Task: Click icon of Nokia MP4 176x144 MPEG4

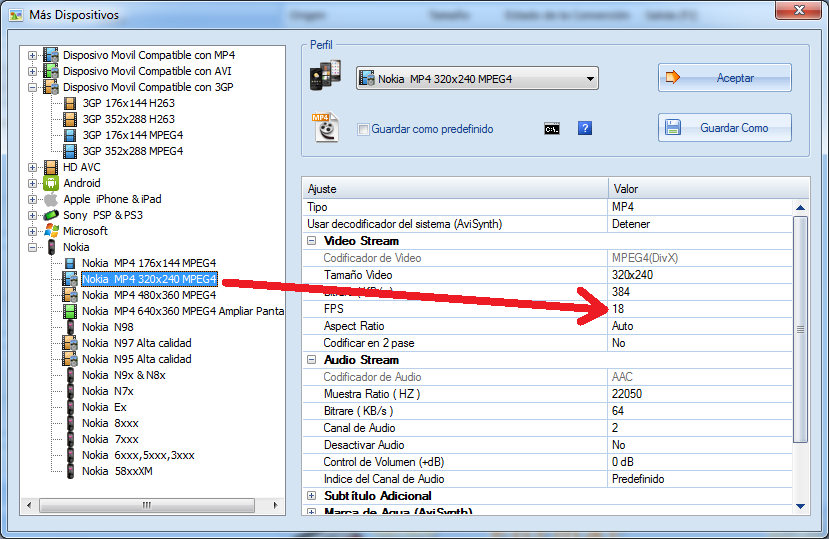Action: [70, 263]
